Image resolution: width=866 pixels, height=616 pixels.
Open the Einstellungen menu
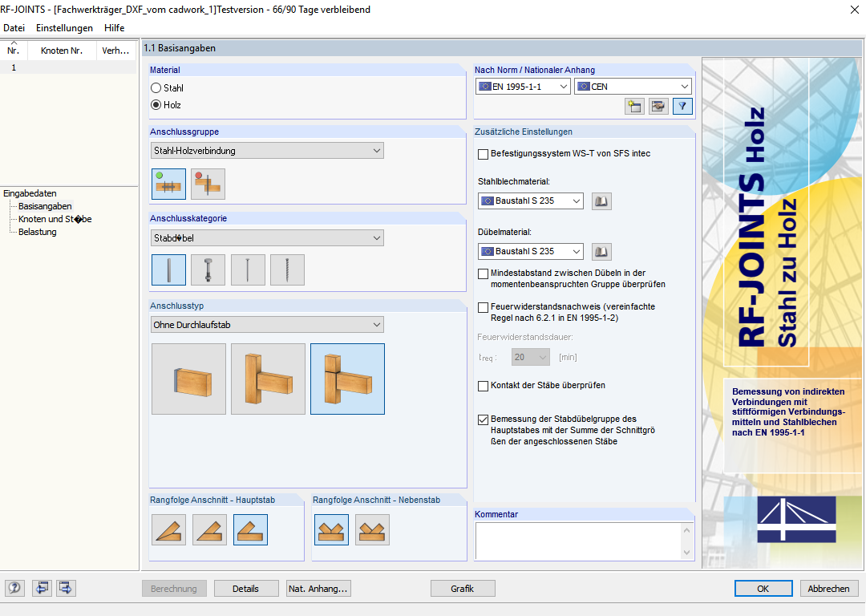click(65, 27)
